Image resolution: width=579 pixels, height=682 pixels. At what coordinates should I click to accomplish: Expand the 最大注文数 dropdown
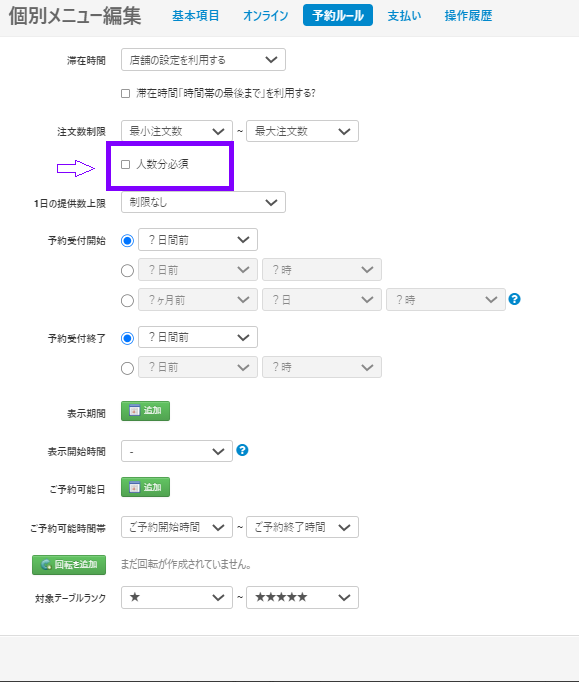[x=302, y=131]
